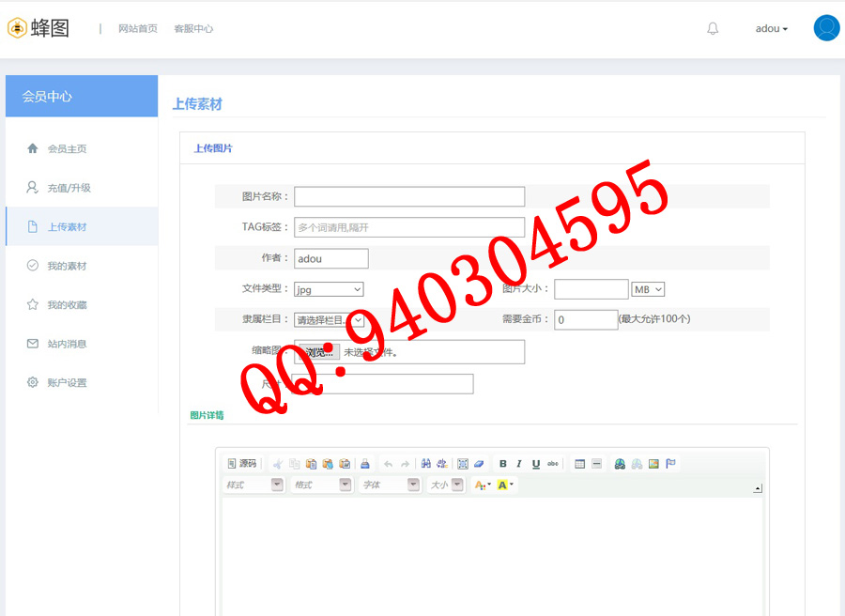The height and width of the screenshot is (616, 845).
Task: Apply underline formatting in editor
Action: point(536,464)
